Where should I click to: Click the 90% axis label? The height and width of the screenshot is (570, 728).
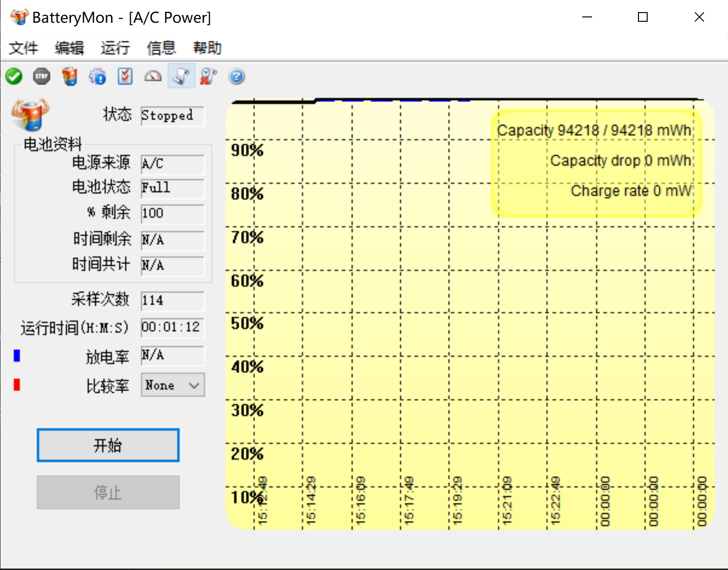(247, 150)
